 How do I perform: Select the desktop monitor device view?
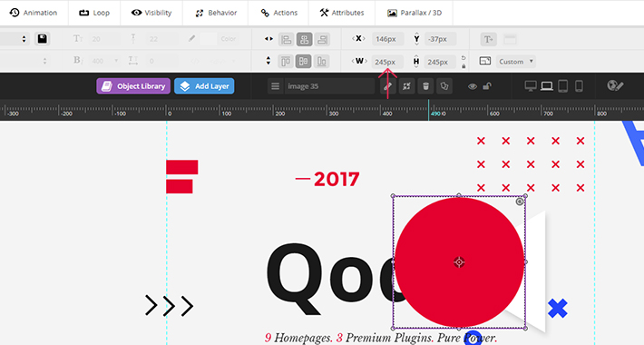pos(531,86)
